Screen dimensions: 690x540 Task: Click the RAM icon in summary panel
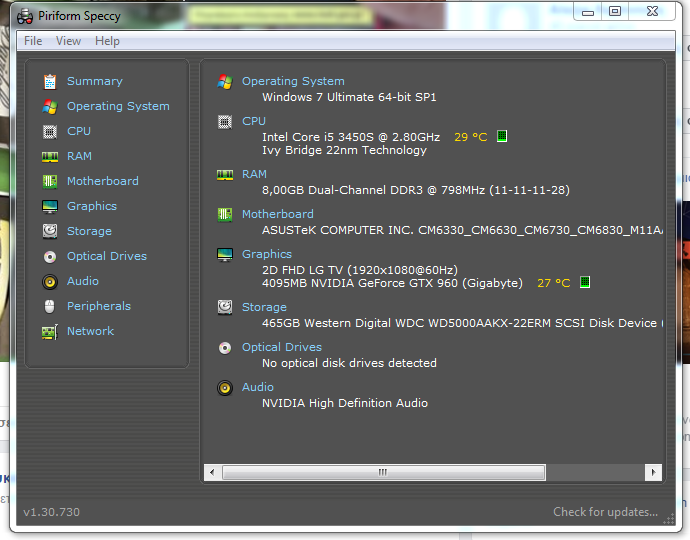pos(225,175)
